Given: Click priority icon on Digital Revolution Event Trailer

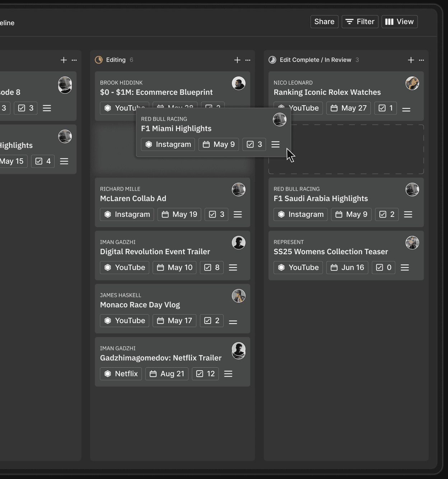Looking at the screenshot, I should tap(233, 268).
